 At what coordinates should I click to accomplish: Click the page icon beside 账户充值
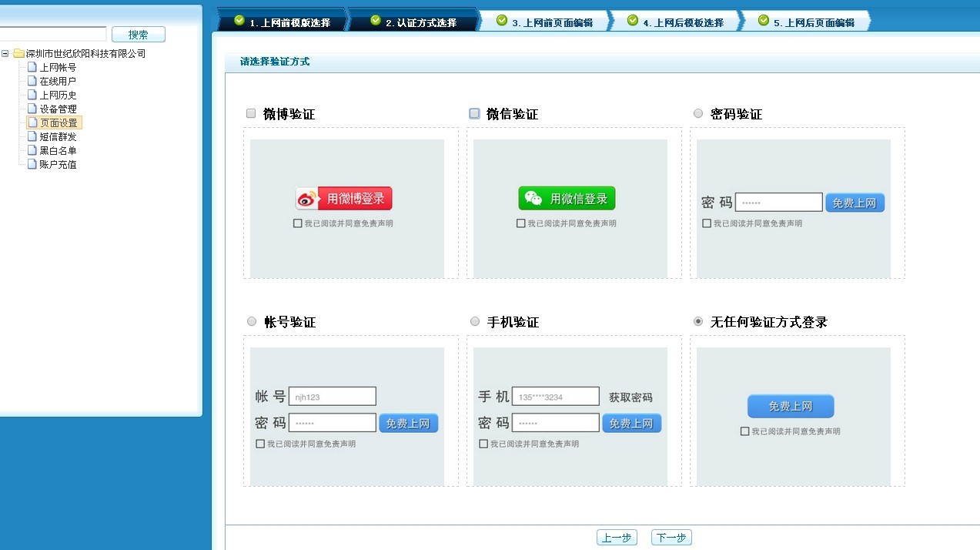(x=32, y=164)
